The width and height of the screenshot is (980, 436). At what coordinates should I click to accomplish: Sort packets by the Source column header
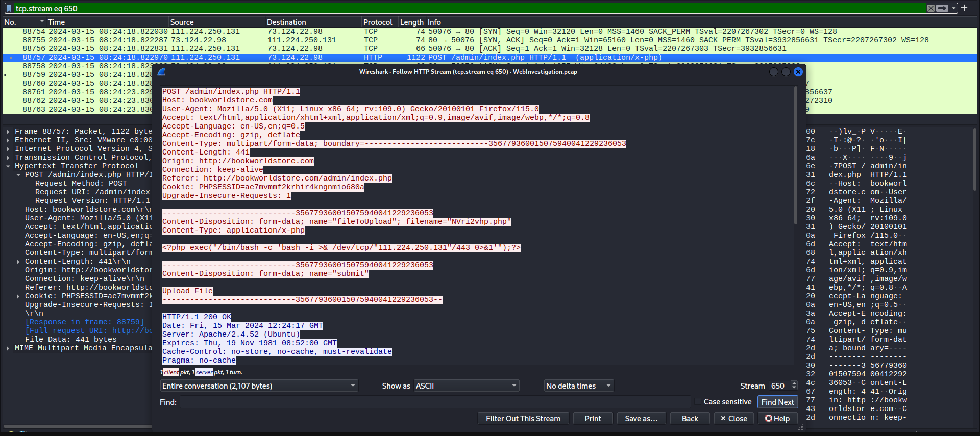[217, 22]
